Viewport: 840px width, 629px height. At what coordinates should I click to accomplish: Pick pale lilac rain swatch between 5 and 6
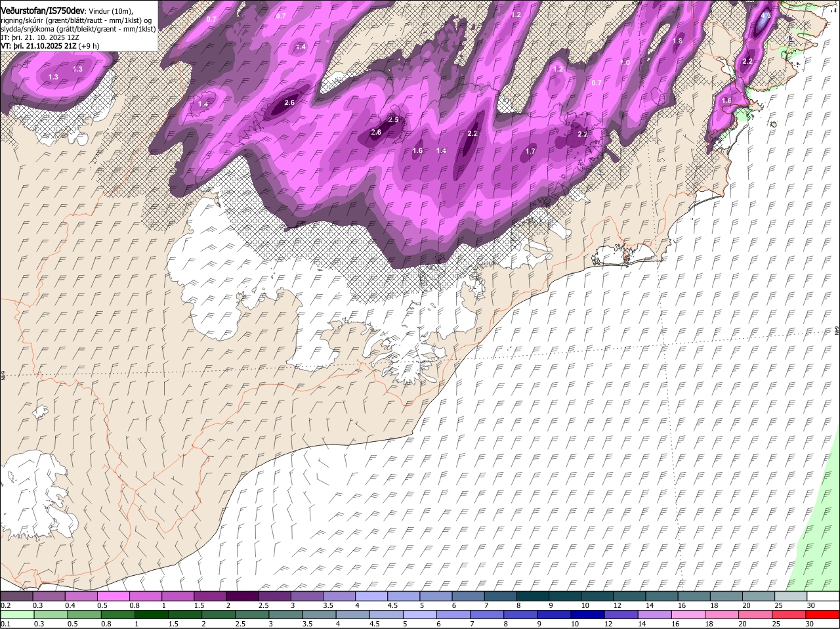(x=420, y=615)
